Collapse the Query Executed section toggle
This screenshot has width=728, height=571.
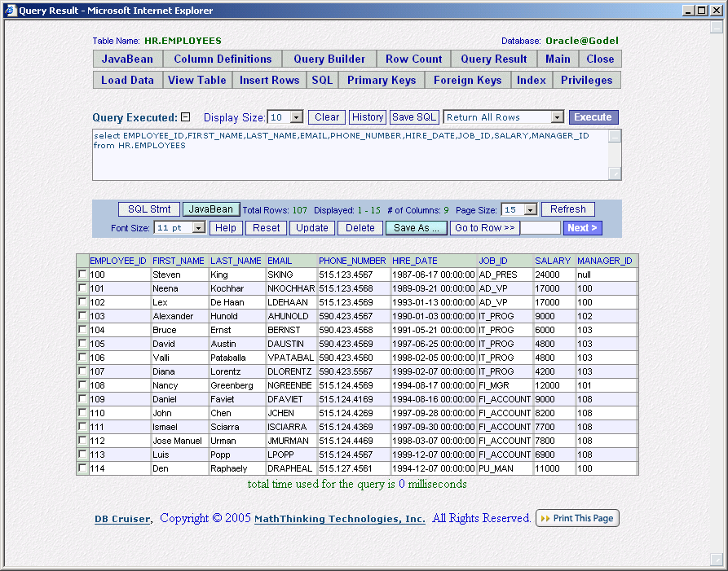185,117
